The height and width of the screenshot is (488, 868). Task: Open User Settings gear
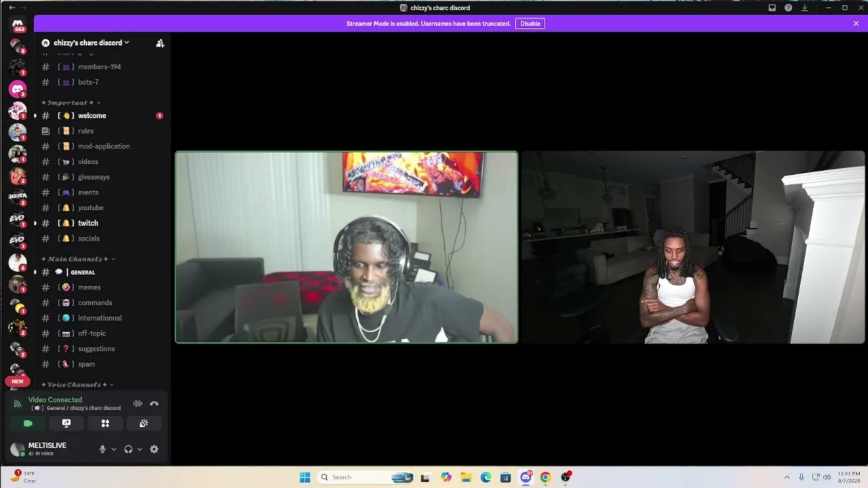click(x=154, y=449)
